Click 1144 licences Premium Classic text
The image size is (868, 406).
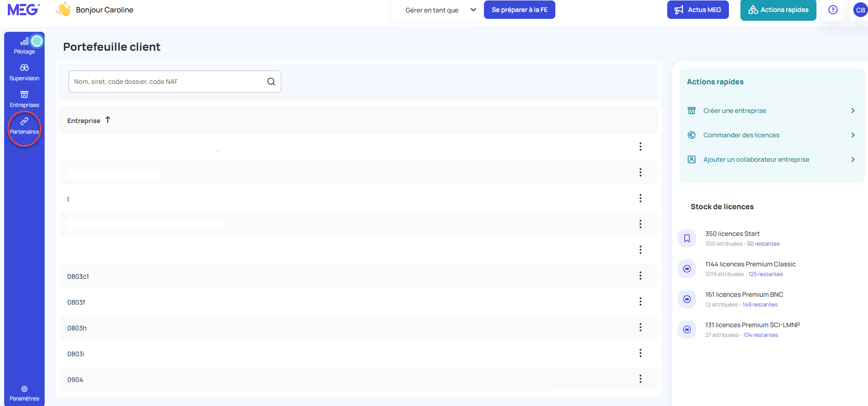(x=750, y=264)
